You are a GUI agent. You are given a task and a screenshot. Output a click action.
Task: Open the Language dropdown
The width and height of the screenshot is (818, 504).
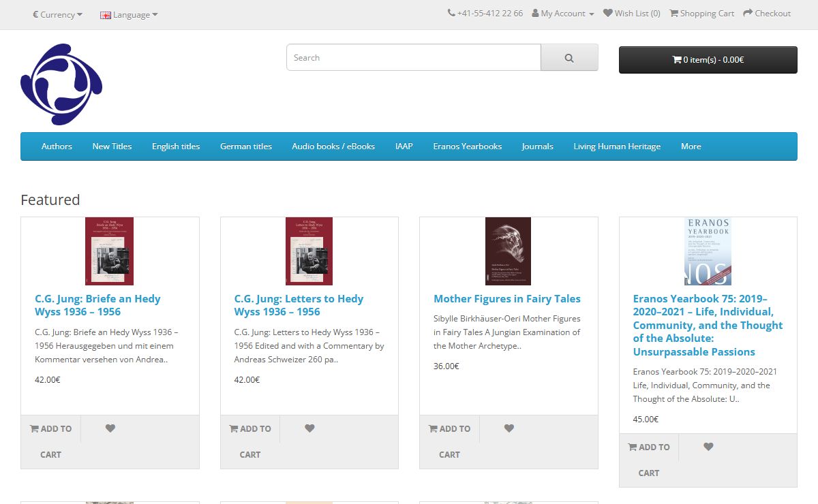coord(129,14)
